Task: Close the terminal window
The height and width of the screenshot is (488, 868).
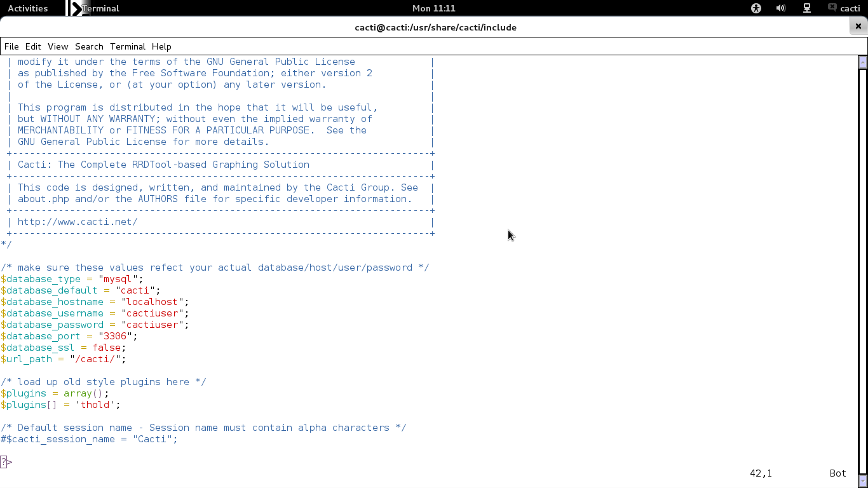Action: point(858,27)
